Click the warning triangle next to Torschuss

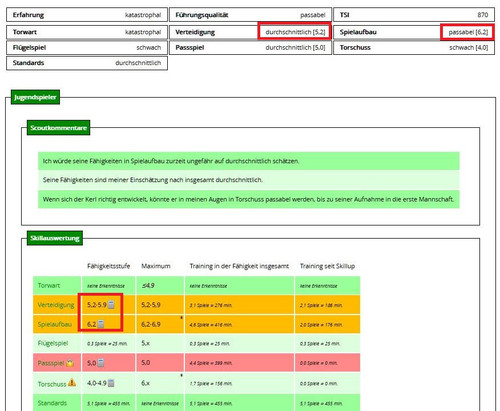click(x=72, y=383)
